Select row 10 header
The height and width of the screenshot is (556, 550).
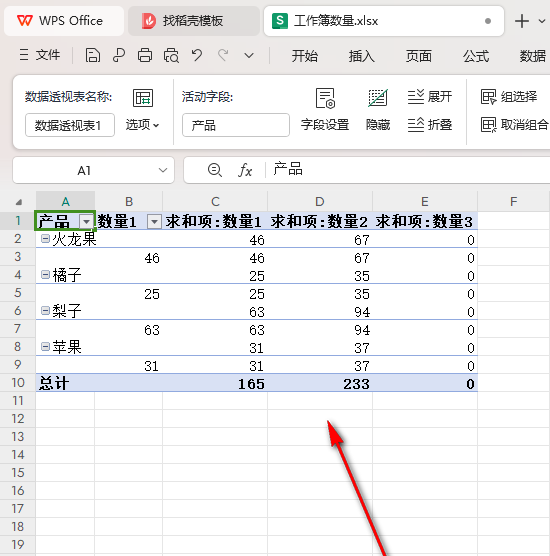click(x=18, y=383)
